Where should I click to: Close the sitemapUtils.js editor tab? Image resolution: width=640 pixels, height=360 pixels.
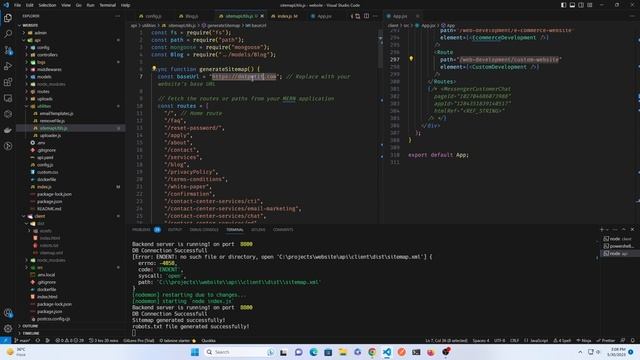click(262, 16)
